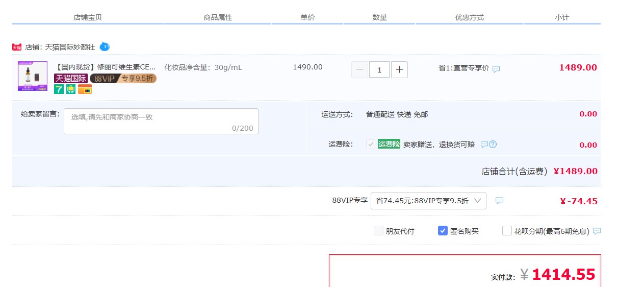Viewport: 644px width, 287px height.
Task: Click 省1:直营专享价 discount text
Action: (x=463, y=68)
